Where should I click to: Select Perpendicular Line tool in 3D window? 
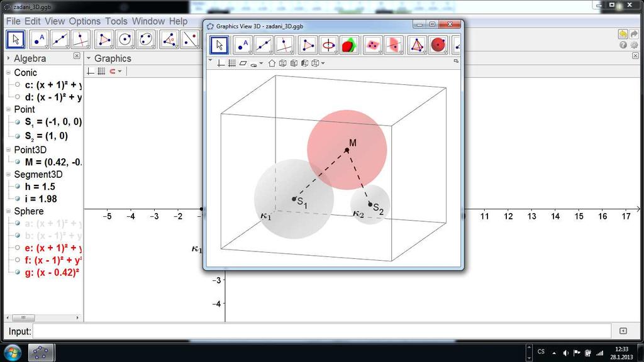point(285,45)
